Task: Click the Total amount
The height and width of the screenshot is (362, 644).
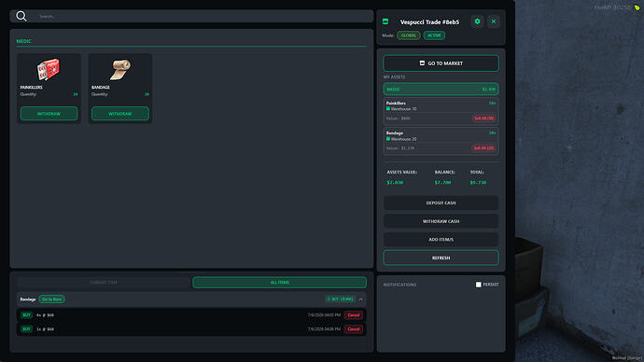Action: (x=478, y=182)
